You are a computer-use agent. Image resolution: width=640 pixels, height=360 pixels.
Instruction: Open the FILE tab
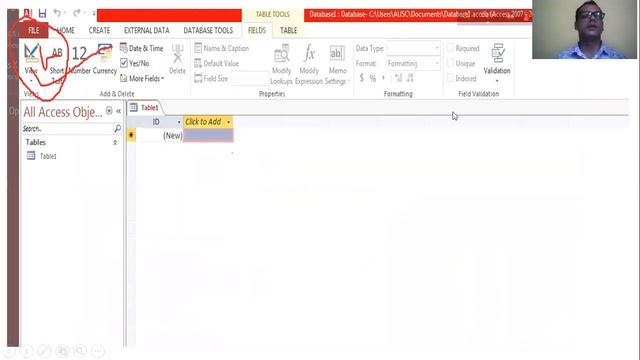34,30
